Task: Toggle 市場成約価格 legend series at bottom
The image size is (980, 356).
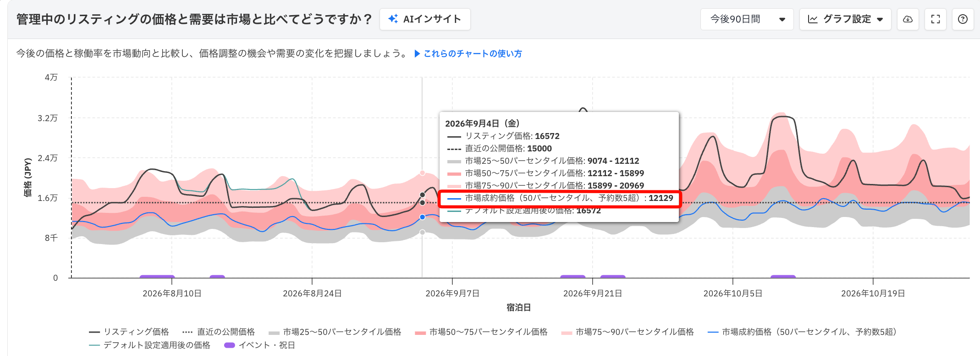Action: click(x=803, y=332)
